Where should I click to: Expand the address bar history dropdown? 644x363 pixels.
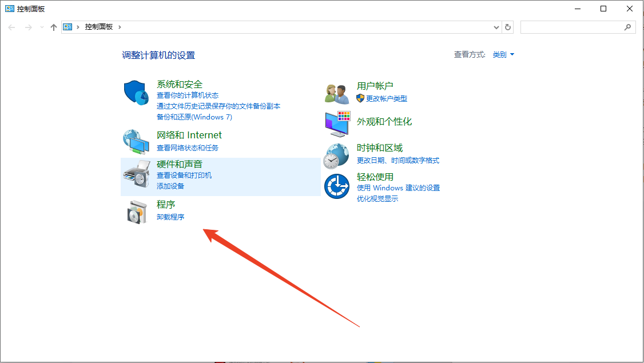[x=496, y=27]
